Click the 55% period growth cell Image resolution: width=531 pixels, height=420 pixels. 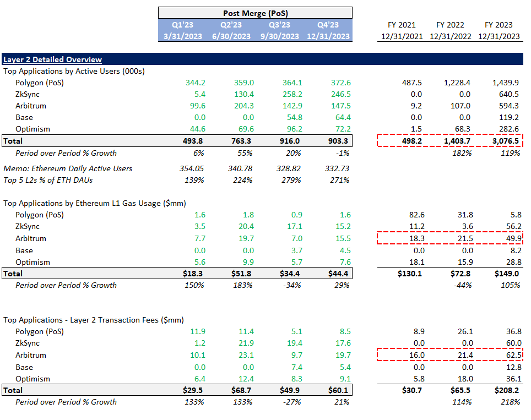(245, 154)
